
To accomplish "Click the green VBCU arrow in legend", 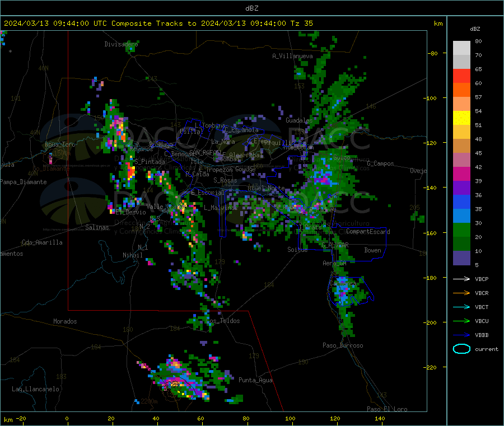I will [x=461, y=321].
